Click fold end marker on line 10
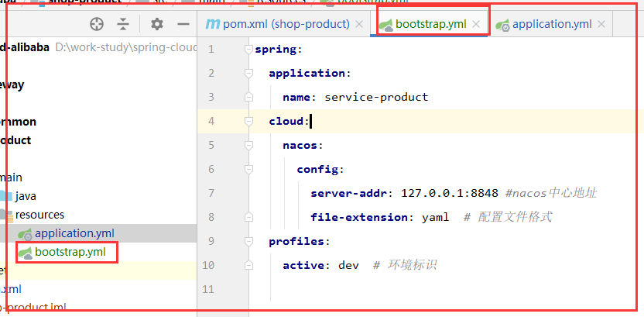The image size is (644, 317). point(248,265)
